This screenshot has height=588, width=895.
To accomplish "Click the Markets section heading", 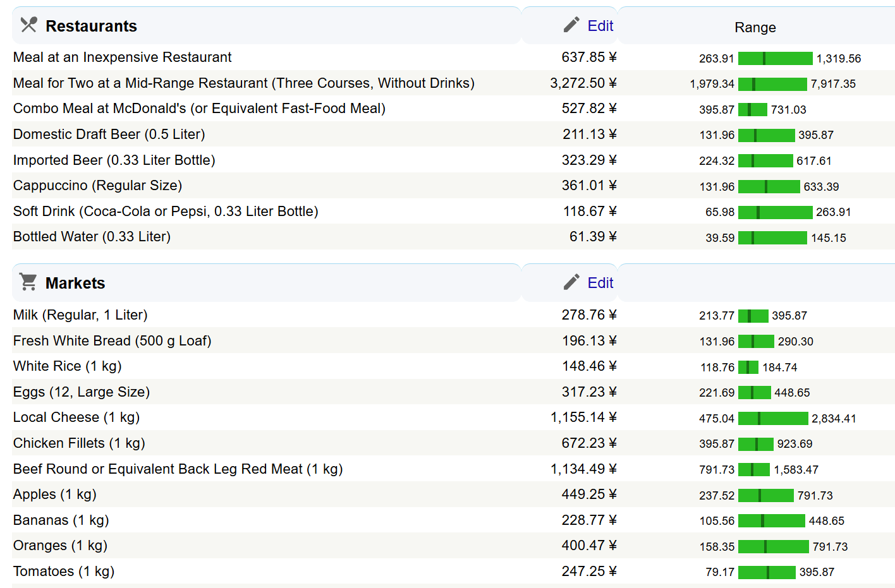I will click(x=75, y=283).
